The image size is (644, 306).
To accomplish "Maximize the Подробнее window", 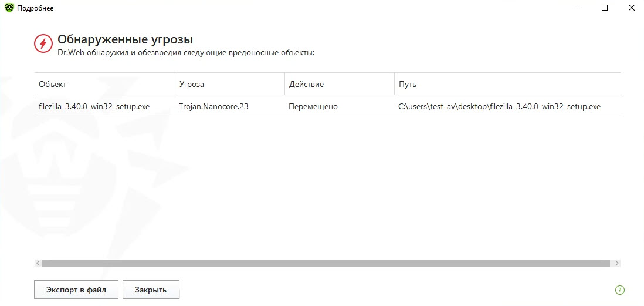I will 605,8.
